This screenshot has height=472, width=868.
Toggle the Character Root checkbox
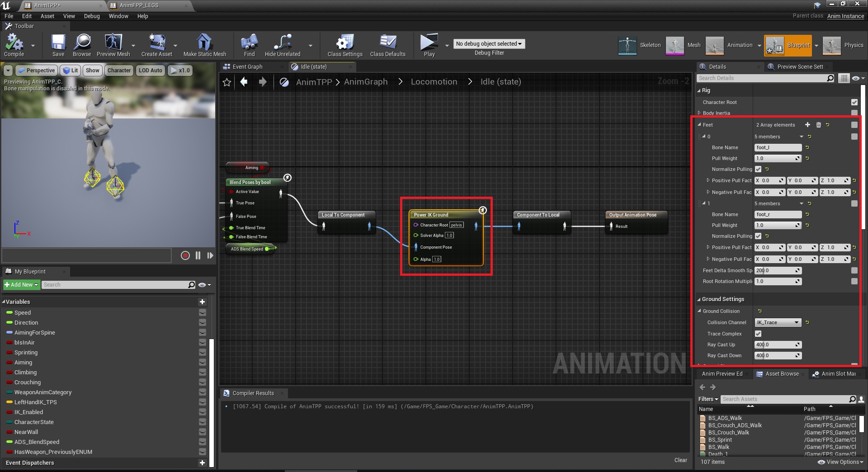(854, 102)
